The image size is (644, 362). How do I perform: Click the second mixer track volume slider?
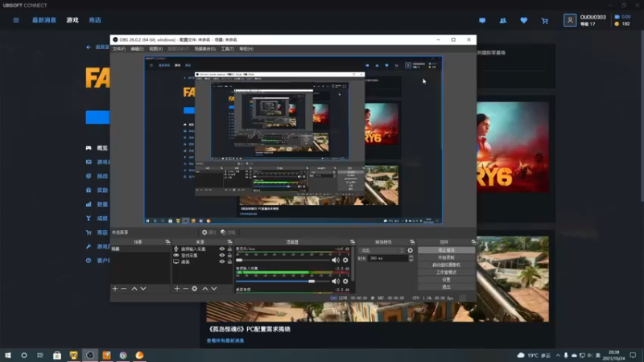(x=283, y=282)
